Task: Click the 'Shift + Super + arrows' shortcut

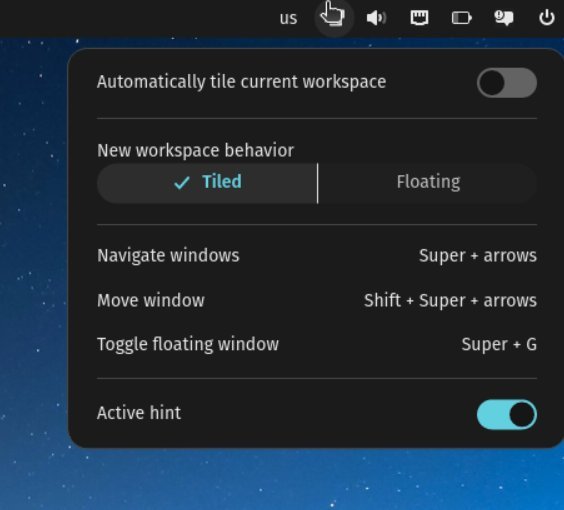Action: [450, 300]
